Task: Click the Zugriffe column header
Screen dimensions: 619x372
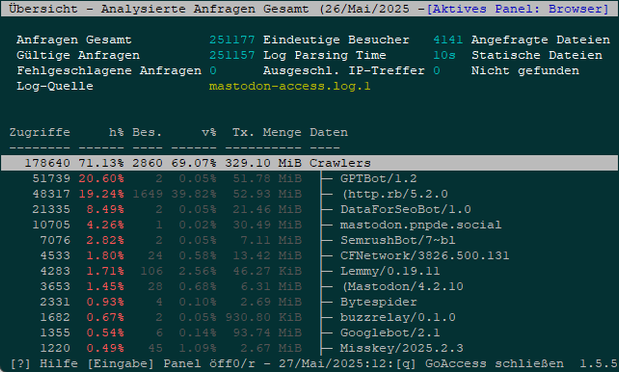Action: coord(40,132)
